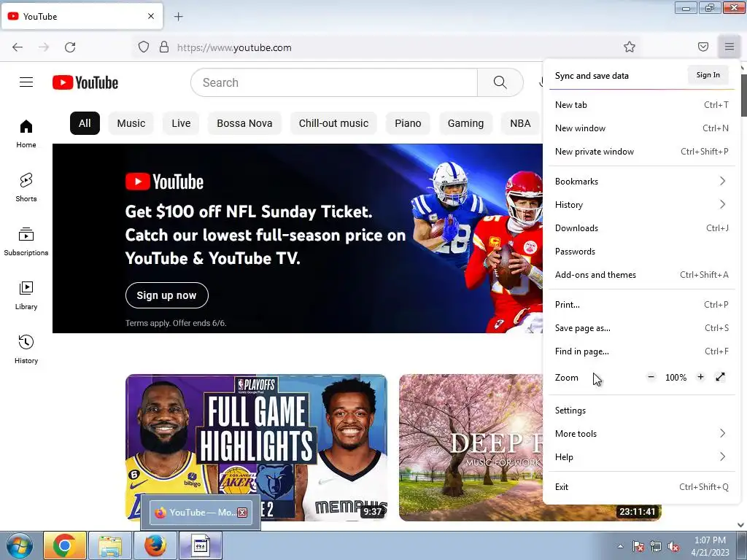747x560 pixels.
Task: Open Downloads from menu
Action: pyautogui.click(x=642, y=228)
